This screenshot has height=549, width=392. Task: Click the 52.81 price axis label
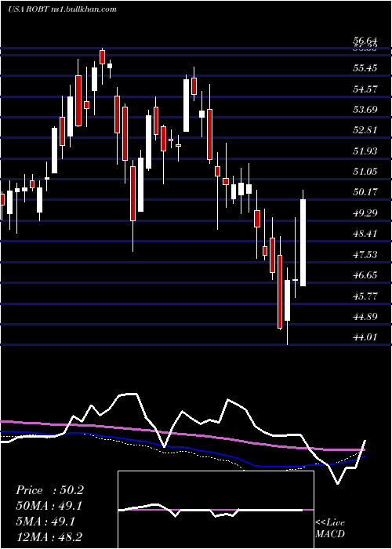click(x=365, y=130)
